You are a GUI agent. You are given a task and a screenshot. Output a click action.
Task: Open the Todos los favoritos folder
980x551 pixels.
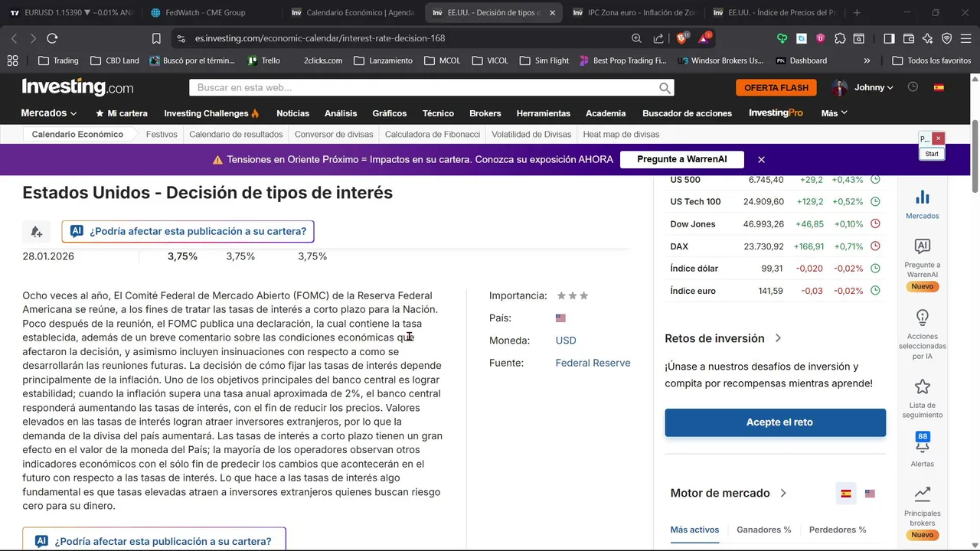click(x=932, y=60)
